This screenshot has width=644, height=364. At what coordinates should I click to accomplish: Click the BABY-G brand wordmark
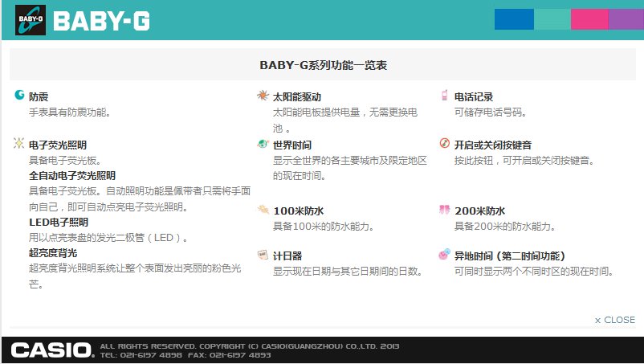(101, 21)
